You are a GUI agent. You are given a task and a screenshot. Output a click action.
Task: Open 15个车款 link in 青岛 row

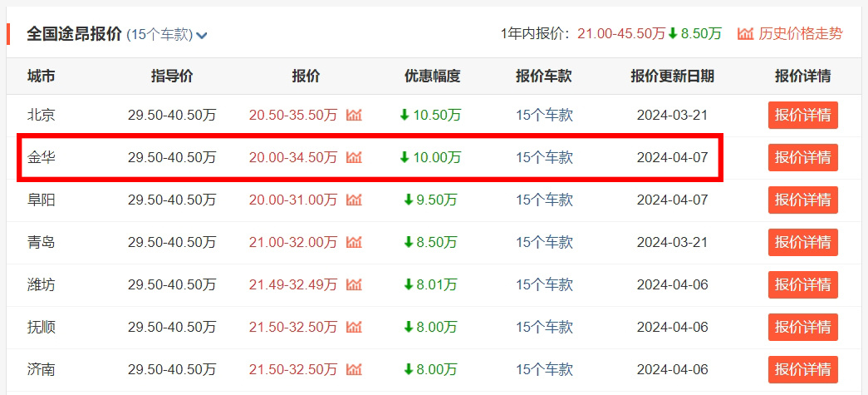pyautogui.click(x=544, y=242)
